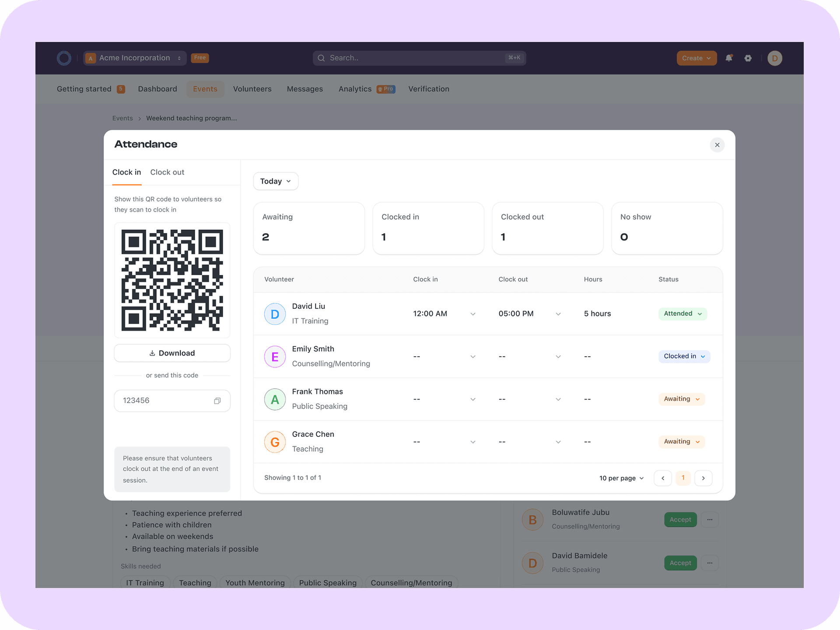
Task: Go to previous page of attendance table
Action: point(663,478)
